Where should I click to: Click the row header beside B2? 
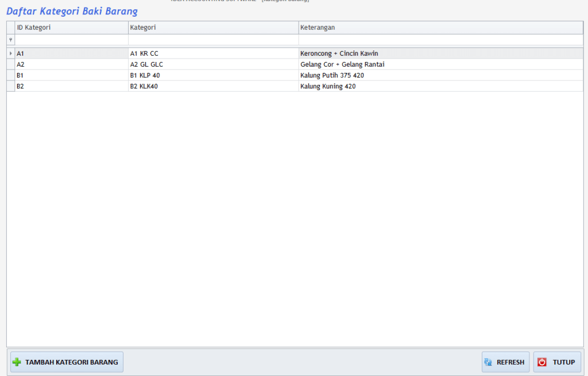coord(10,86)
